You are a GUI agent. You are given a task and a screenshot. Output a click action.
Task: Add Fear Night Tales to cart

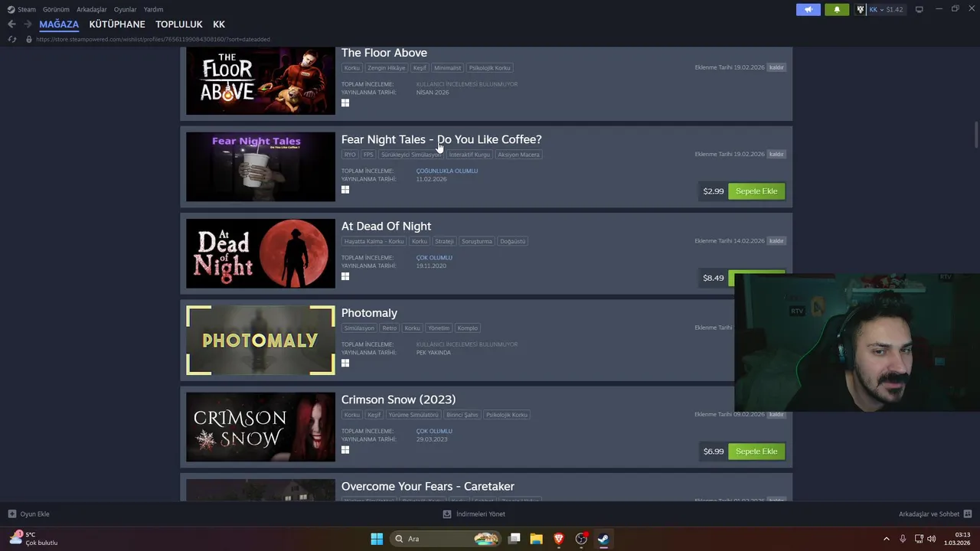(x=756, y=191)
